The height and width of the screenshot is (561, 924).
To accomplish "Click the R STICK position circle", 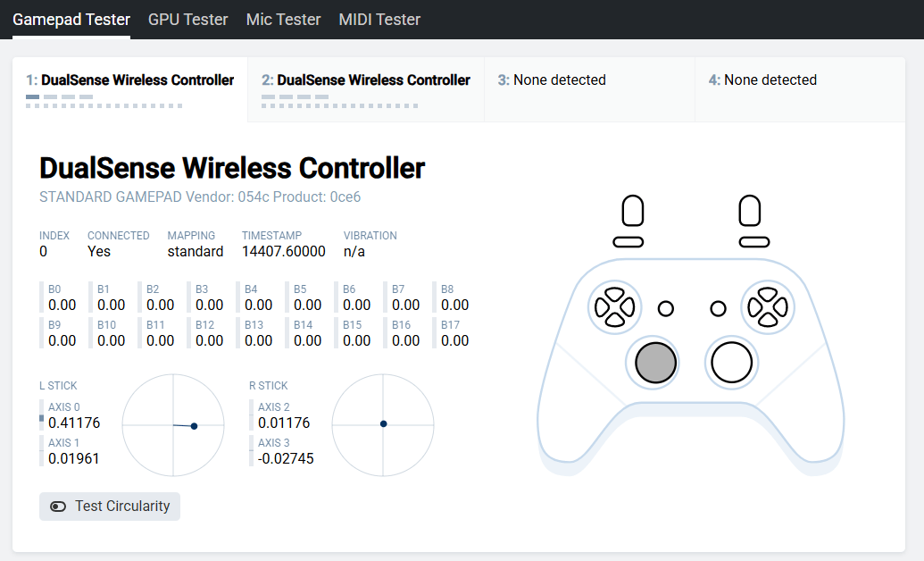I will pos(383,425).
